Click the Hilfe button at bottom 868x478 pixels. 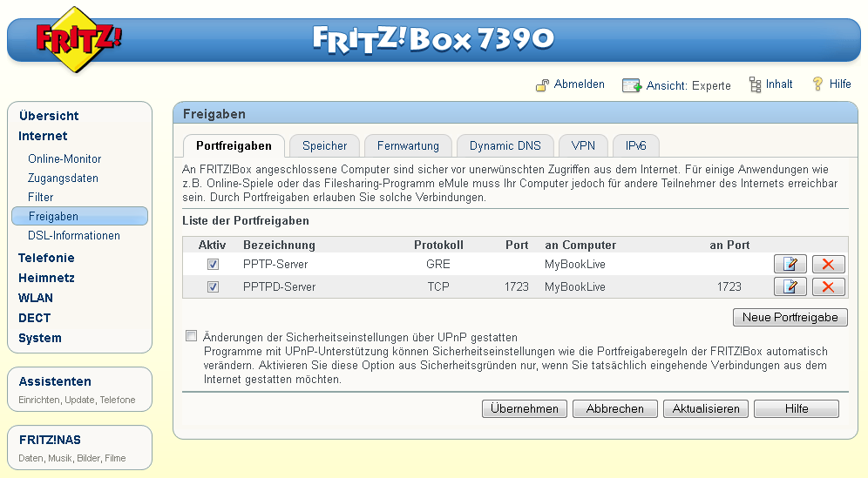(797, 409)
